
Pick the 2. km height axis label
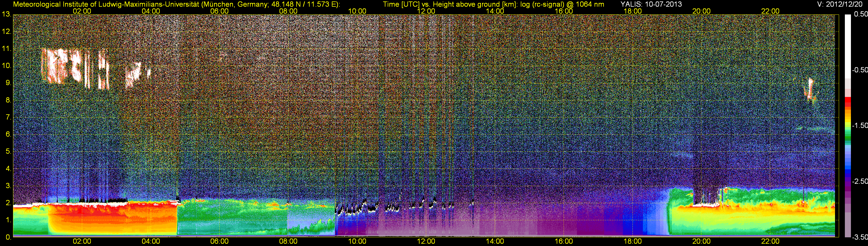point(8,203)
